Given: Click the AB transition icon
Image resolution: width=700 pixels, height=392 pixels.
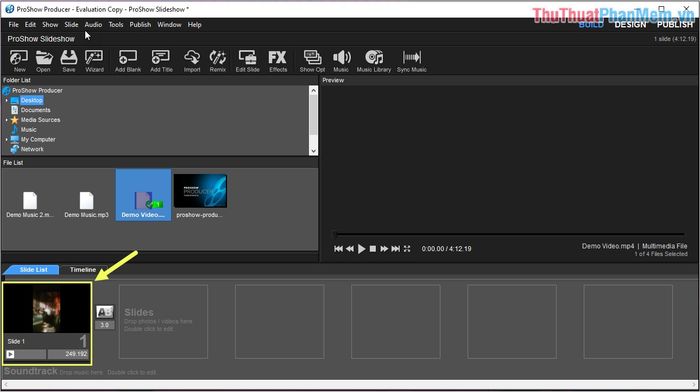Looking at the screenshot, I should point(104,312).
